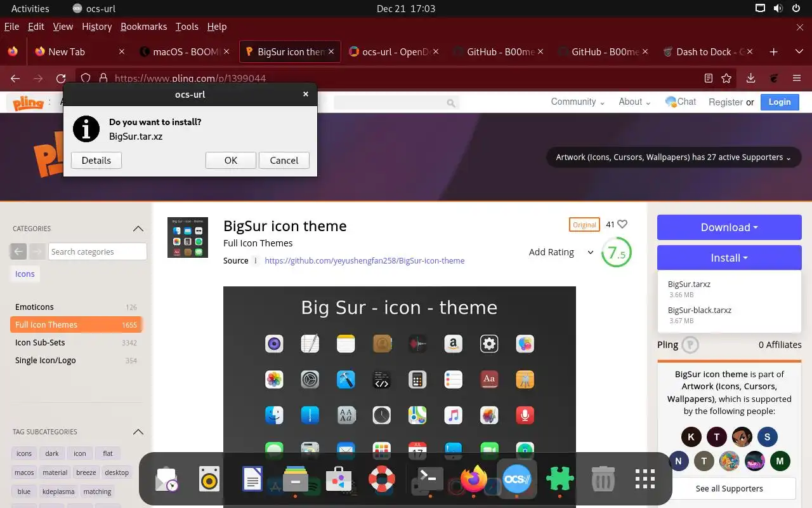Click the pling search box
Viewport: 812px width, 508px height.
click(x=396, y=102)
